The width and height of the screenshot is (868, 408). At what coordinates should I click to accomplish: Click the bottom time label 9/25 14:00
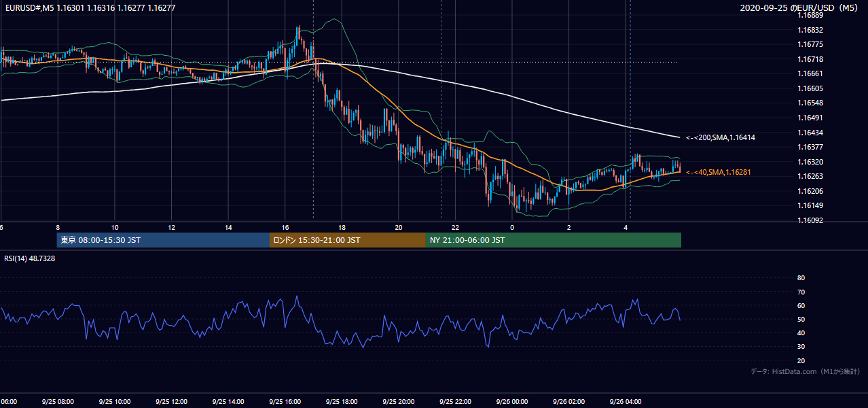pos(227,402)
